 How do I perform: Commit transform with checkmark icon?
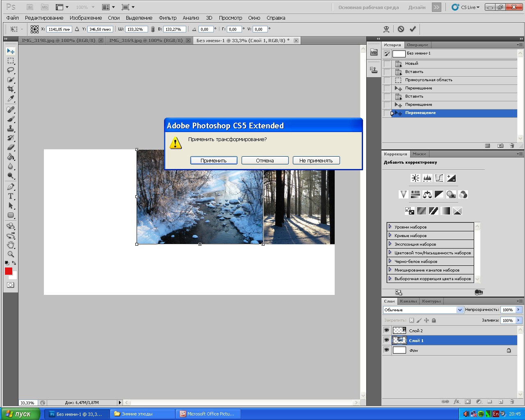(x=413, y=29)
